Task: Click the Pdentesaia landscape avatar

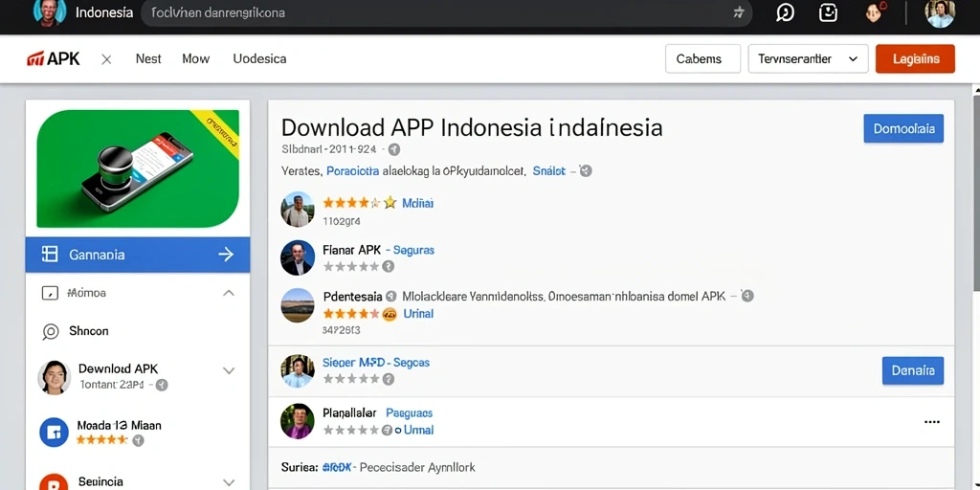Action: click(x=298, y=305)
